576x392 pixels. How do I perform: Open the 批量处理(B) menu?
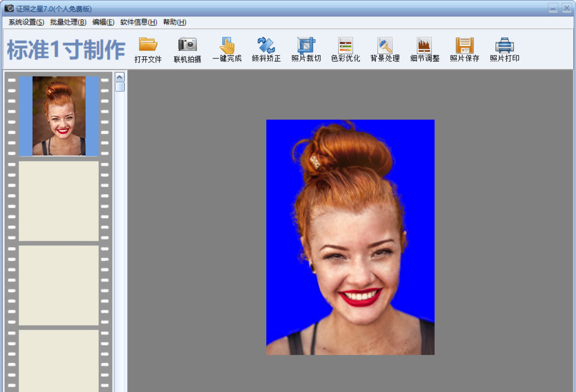pyautogui.click(x=68, y=22)
